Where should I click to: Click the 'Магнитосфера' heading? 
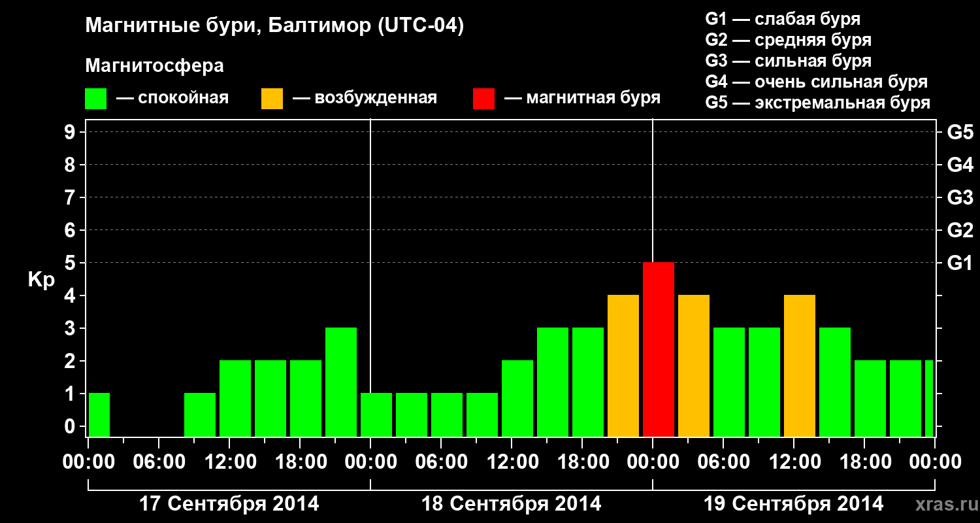tap(154, 66)
